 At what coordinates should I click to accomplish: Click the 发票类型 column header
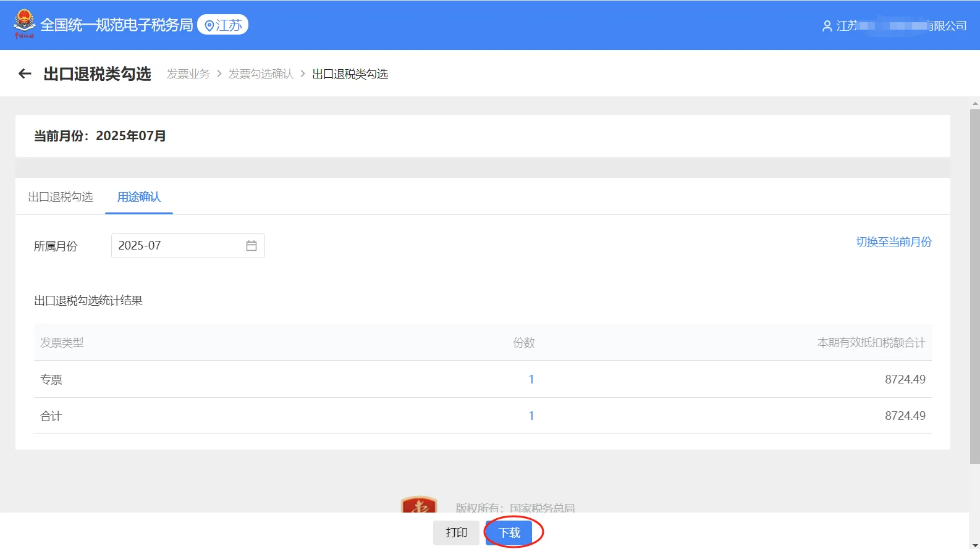pyautogui.click(x=62, y=343)
